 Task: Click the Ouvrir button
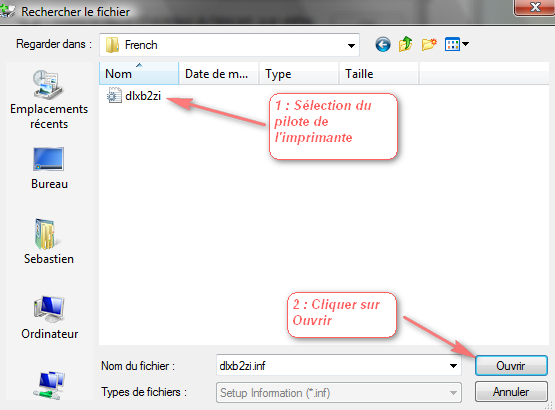511,365
